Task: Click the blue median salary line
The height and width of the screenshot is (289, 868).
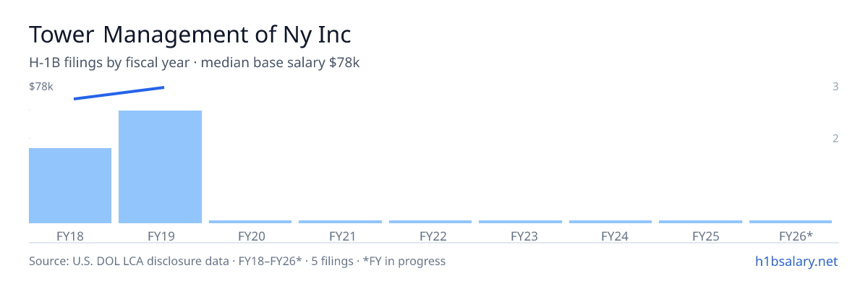Action: tap(119, 93)
